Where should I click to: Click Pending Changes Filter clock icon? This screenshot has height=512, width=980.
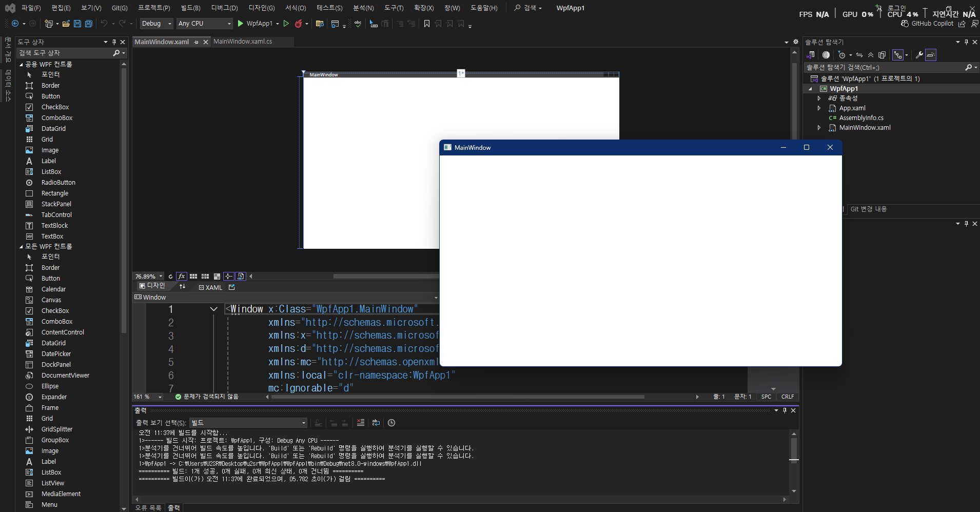841,55
